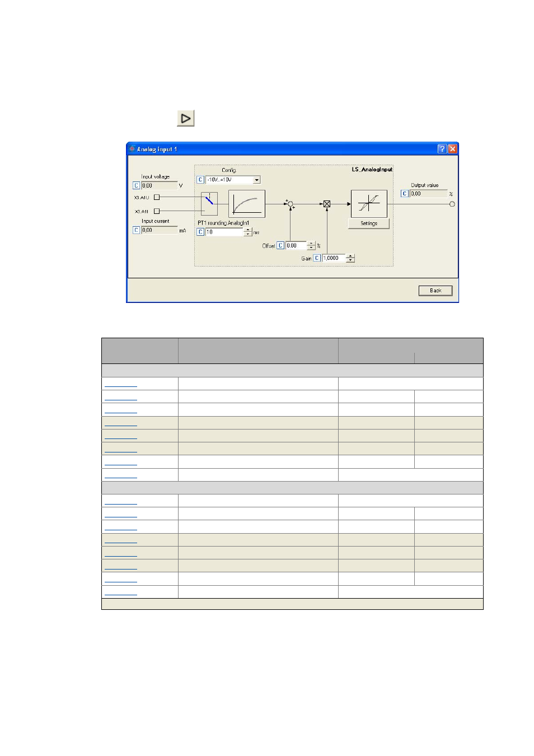Open help in the Analog input 1 dialog
The height and width of the screenshot is (756, 534).
point(442,149)
